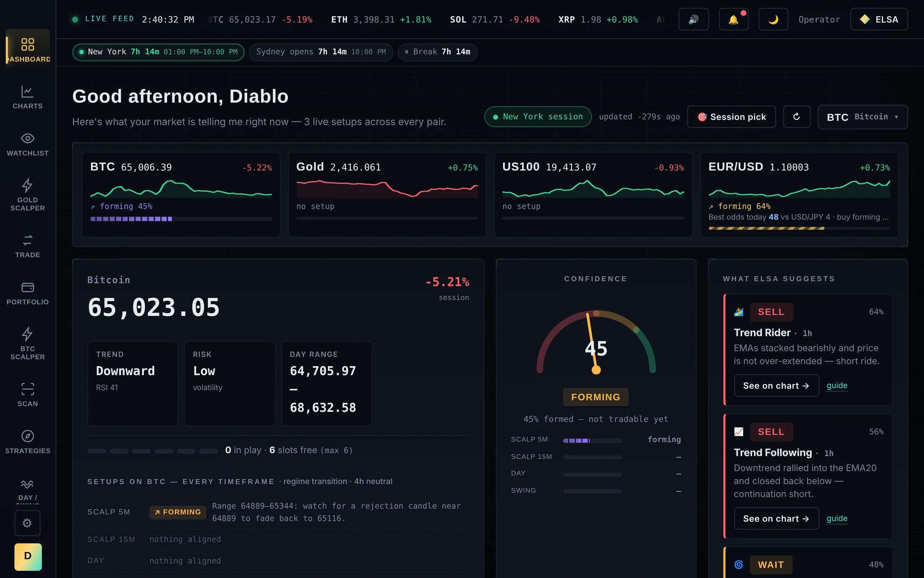Image resolution: width=924 pixels, height=578 pixels.
Task: Toggle dark mode moon icon
Action: tap(773, 20)
